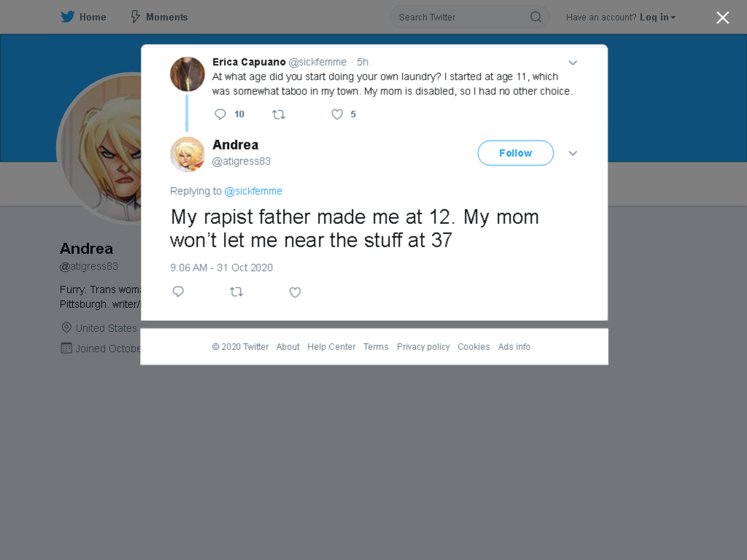This screenshot has width=747, height=560.
Task: Open the @sickfemme reply link
Action: pyautogui.click(x=253, y=191)
